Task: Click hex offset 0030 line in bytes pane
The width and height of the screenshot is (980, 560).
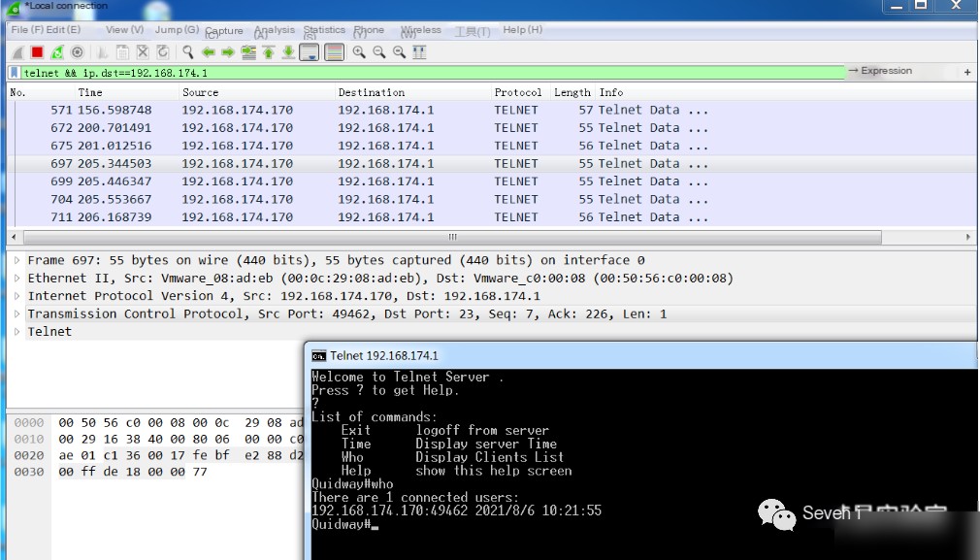Action: pos(29,472)
